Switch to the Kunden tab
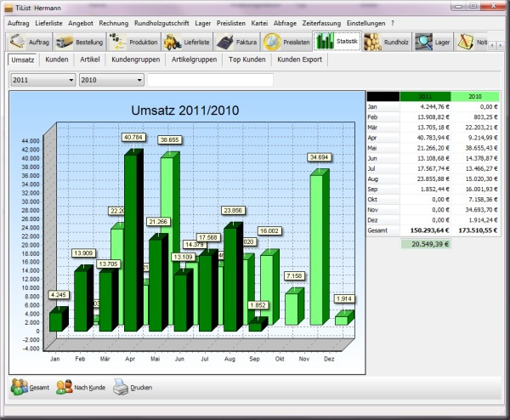Viewport: 510px width, 420px height. (57, 60)
